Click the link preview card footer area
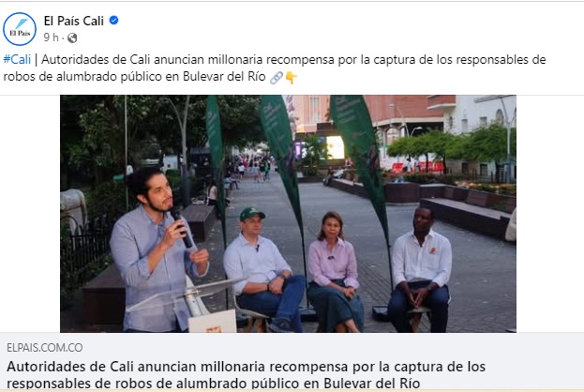The width and height of the screenshot is (584, 392). (x=292, y=362)
